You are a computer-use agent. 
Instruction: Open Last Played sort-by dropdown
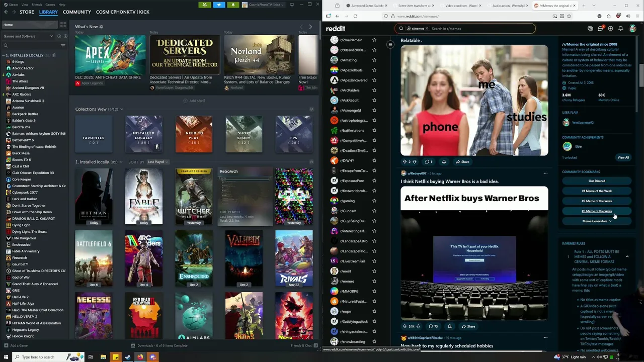click(157, 162)
